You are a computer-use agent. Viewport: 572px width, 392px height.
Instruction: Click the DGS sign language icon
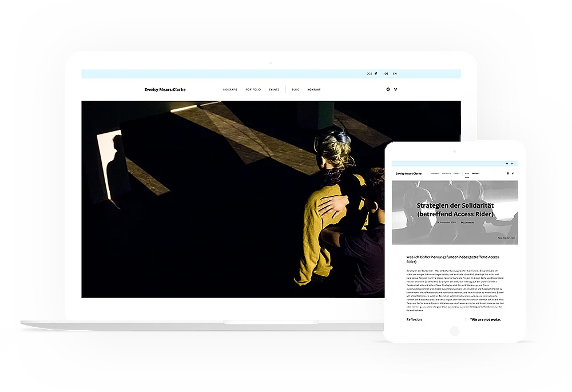[372, 74]
